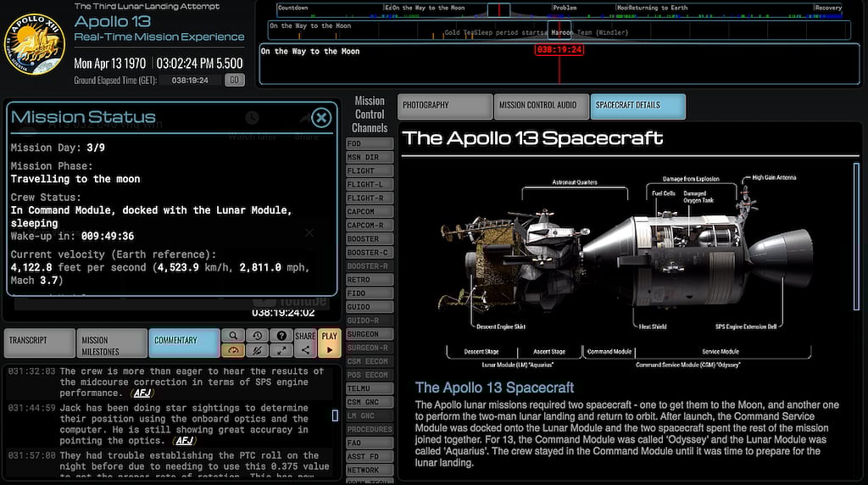Toggle the mission status gauge icon

233,350
